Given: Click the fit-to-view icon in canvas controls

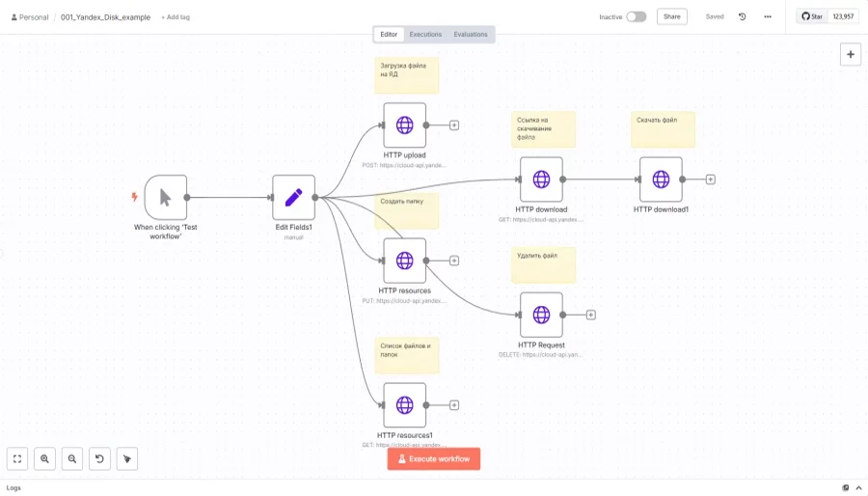Looking at the screenshot, I should [x=17, y=459].
